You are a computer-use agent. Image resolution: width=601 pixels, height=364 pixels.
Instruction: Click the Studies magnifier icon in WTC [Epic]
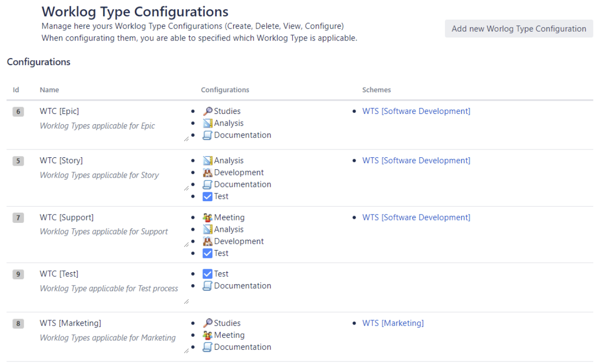(x=208, y=111)
